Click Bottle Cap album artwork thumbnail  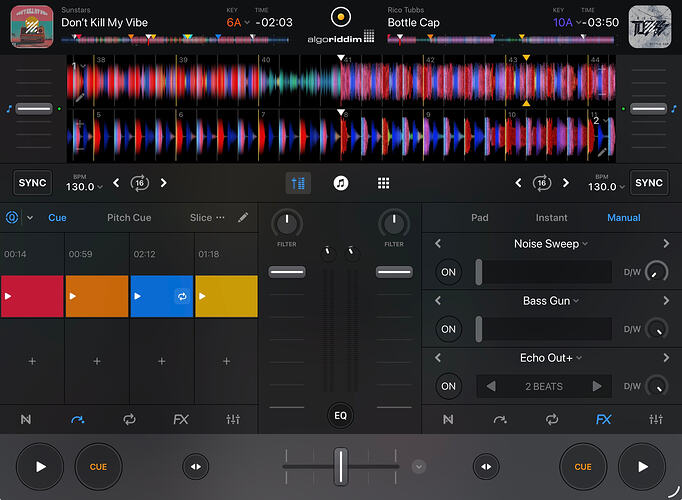pyautogui.click(x=650, y=27)
